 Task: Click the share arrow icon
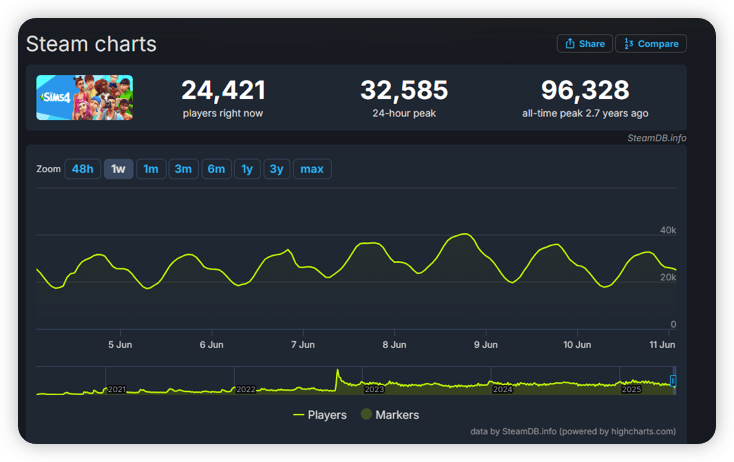pos(570,44)
